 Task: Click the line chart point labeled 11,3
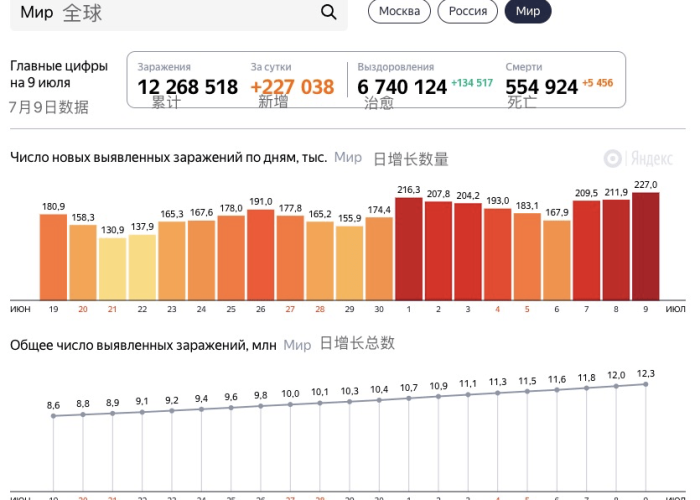pyautogui.click(x=497, y=393)
